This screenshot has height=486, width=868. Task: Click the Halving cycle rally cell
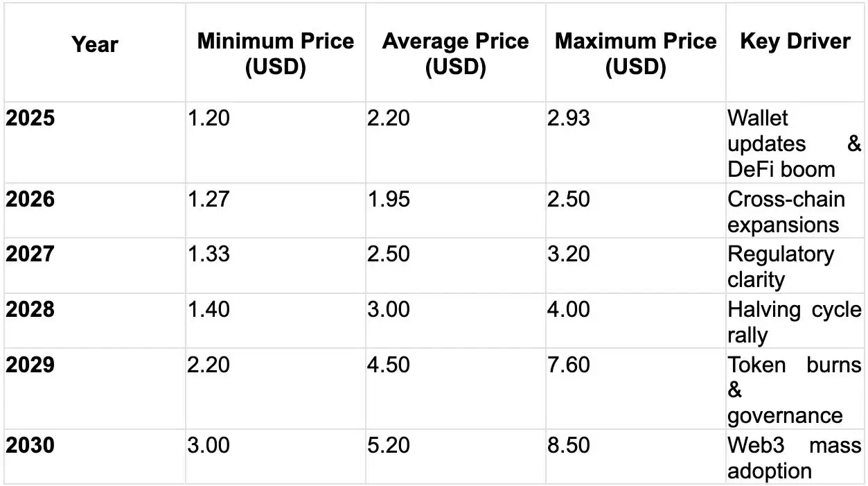pos(794,322)
